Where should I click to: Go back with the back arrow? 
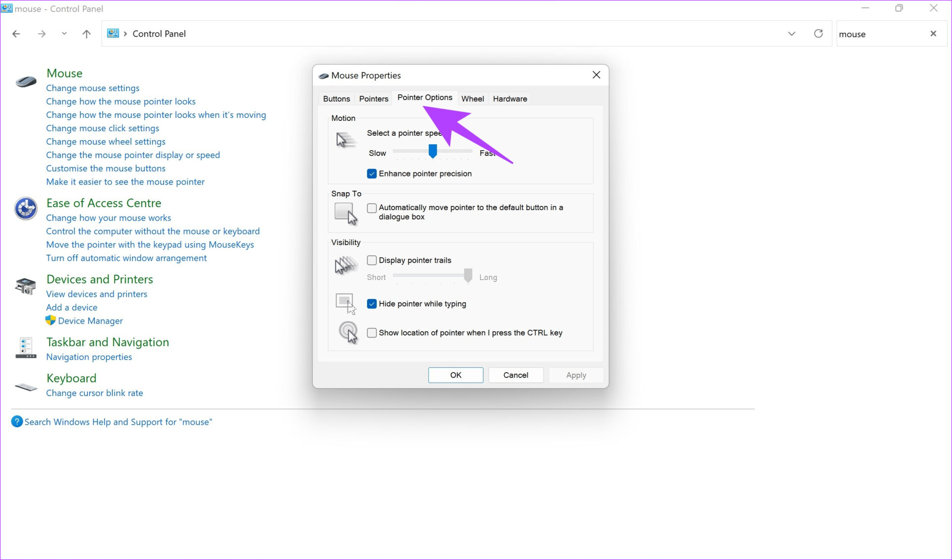[16, 34]
